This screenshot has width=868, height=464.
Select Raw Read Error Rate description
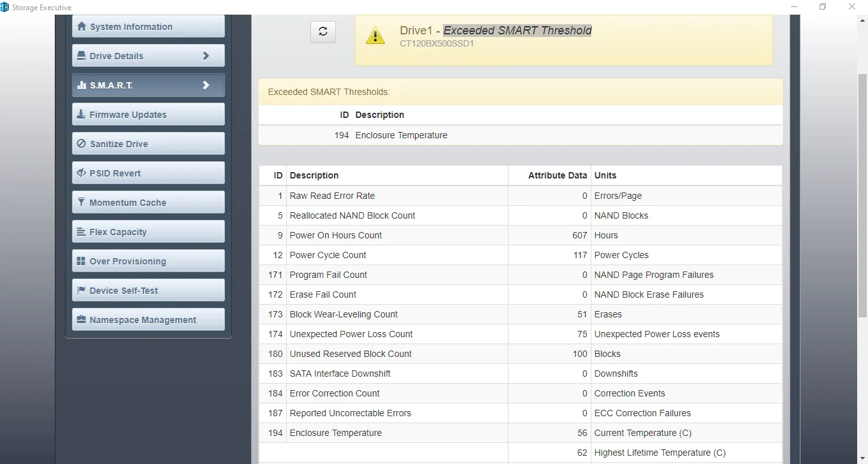point(332,196)
